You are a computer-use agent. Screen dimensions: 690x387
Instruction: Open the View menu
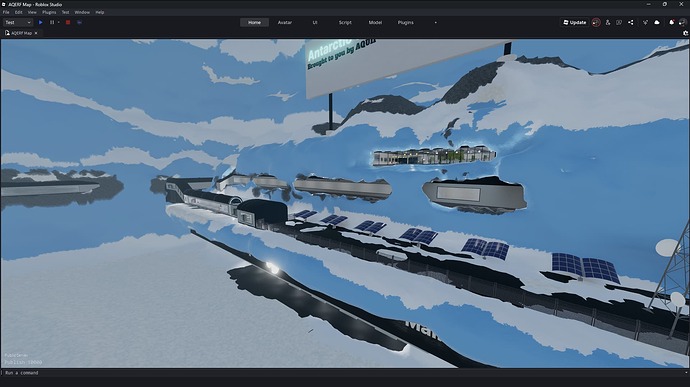[32, 12]
